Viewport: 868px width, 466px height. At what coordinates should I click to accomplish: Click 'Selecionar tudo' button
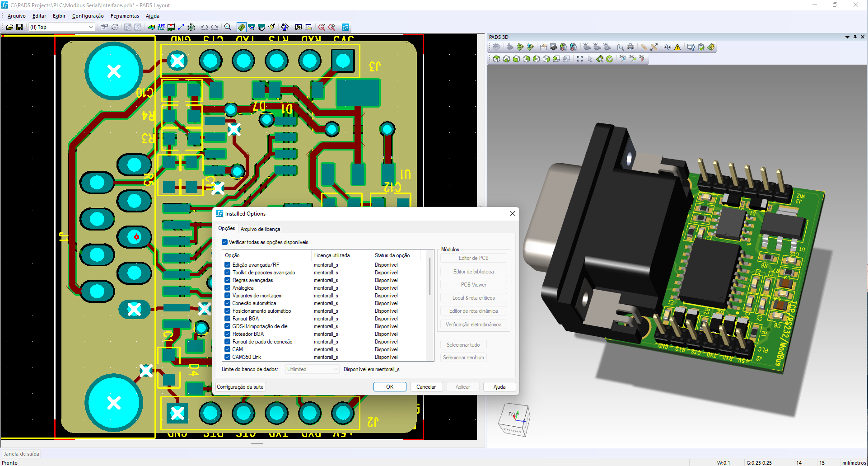463,345
